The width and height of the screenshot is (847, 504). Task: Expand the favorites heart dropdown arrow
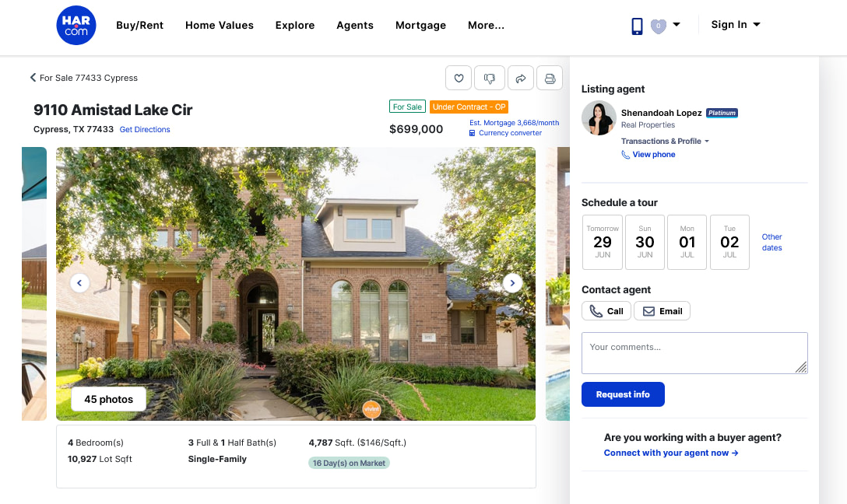(x=677, y=24)
